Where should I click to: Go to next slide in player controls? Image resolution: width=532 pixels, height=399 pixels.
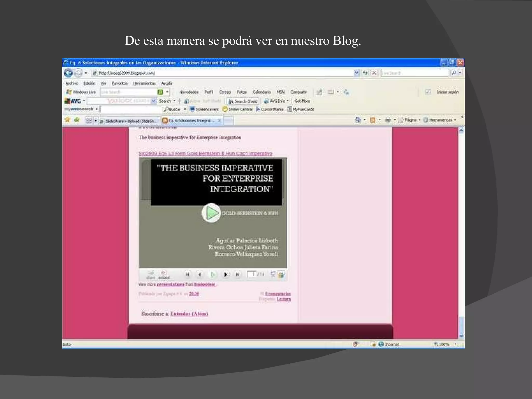225,274
